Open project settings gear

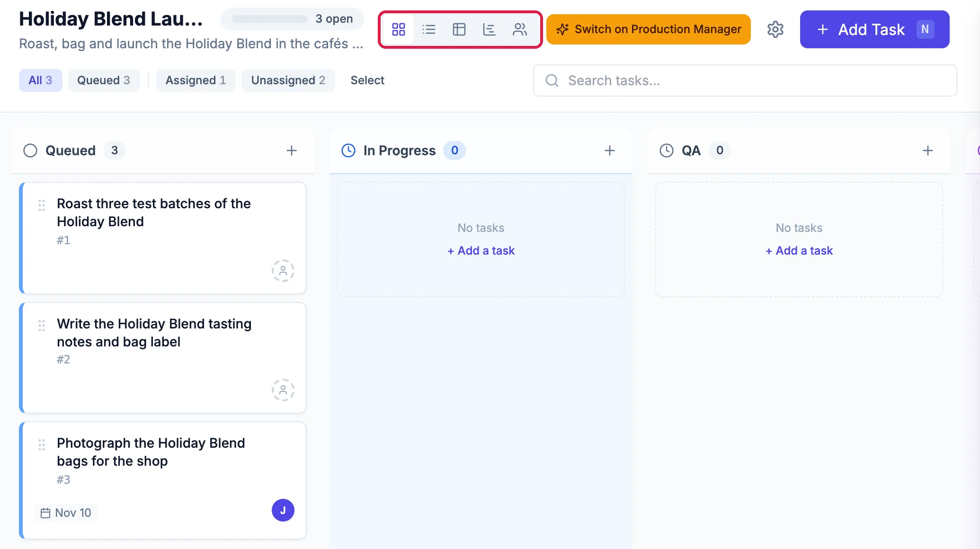[775, 29]
